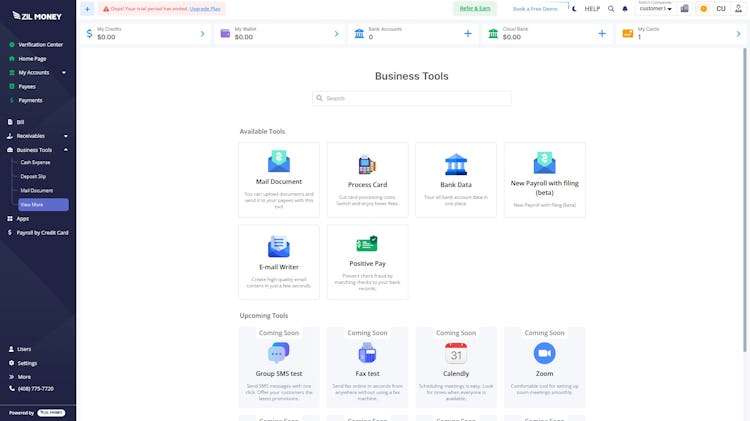This screenshot has height=421, width=750.
Task: Open notifications bell icon
Action: [625, 9]
